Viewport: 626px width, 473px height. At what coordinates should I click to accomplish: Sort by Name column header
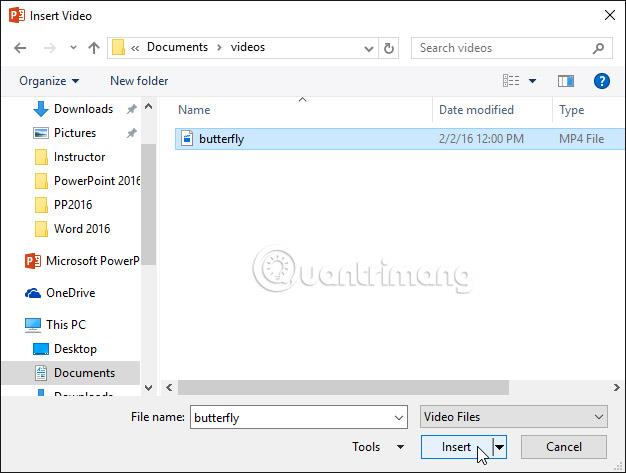pos(194,110)
